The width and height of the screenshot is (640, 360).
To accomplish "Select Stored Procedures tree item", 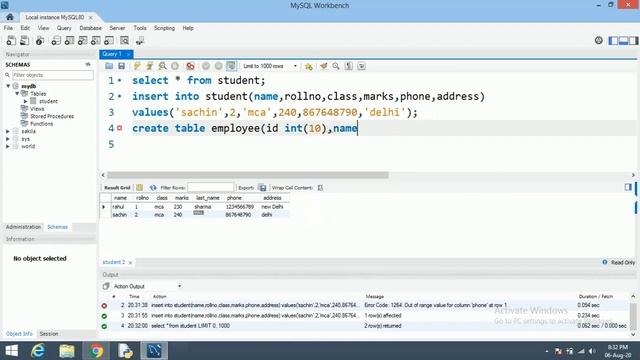I will pyautogui.click(x=52, y=116).
